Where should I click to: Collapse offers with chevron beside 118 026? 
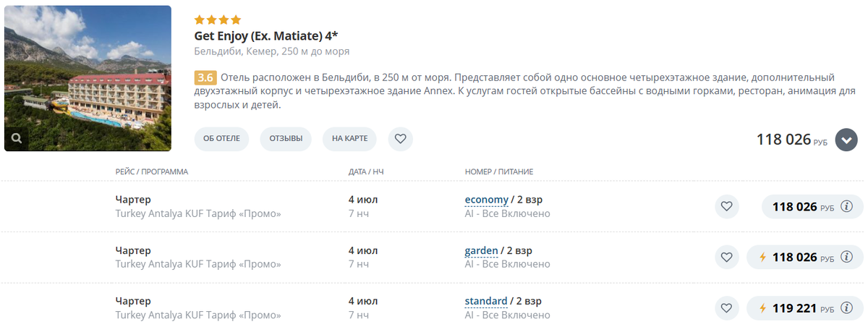point(846,140)
